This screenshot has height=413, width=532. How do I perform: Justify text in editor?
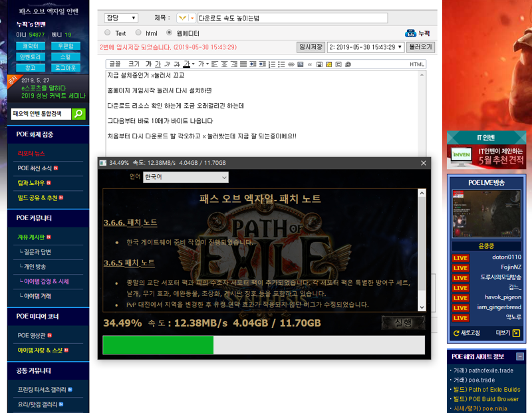[x=243, y=64]
